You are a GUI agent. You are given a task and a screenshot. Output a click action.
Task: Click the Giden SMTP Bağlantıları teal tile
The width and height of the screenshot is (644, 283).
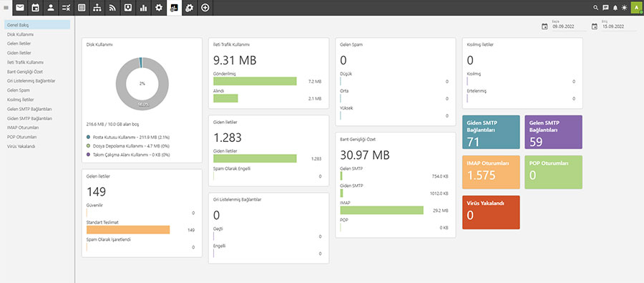[x=491, y=132]
